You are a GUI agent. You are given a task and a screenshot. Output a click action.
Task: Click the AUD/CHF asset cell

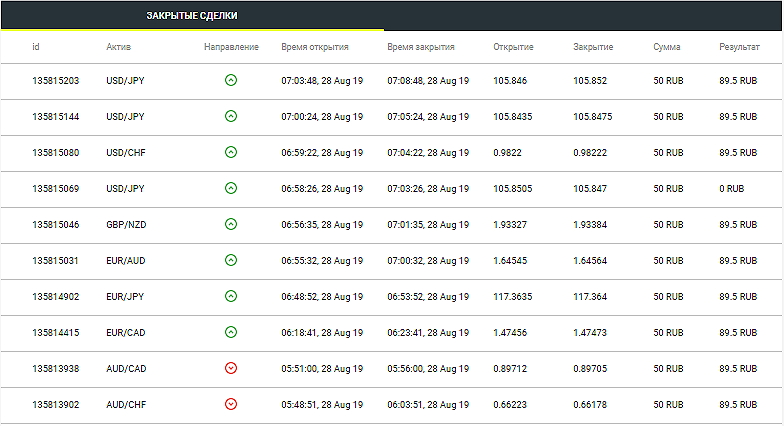pos(126,404)
